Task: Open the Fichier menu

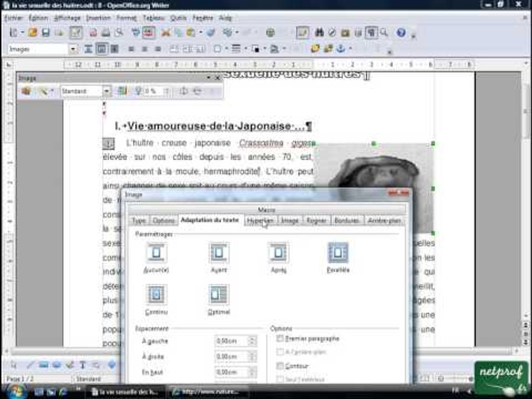Action: coord(13,18)
